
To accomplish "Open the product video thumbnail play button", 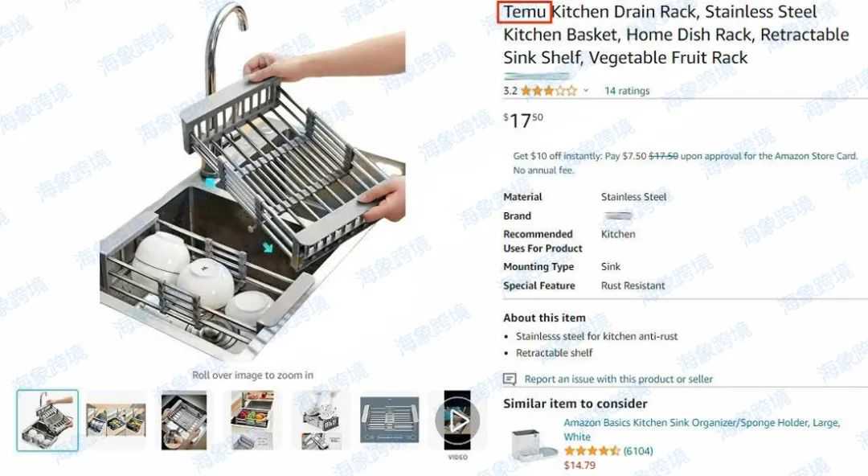I will (457, 421).
